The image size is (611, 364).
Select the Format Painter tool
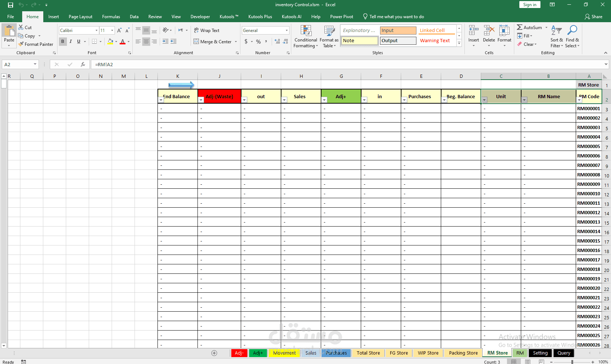tap(36, 44)
